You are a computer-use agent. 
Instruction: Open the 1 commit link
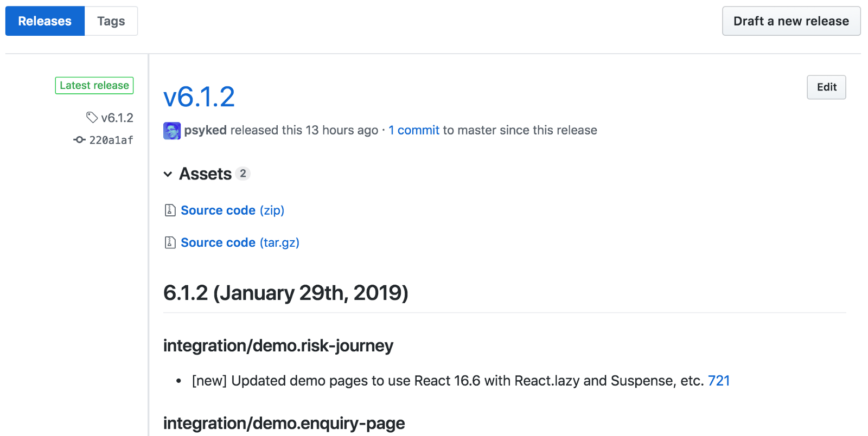414,130
